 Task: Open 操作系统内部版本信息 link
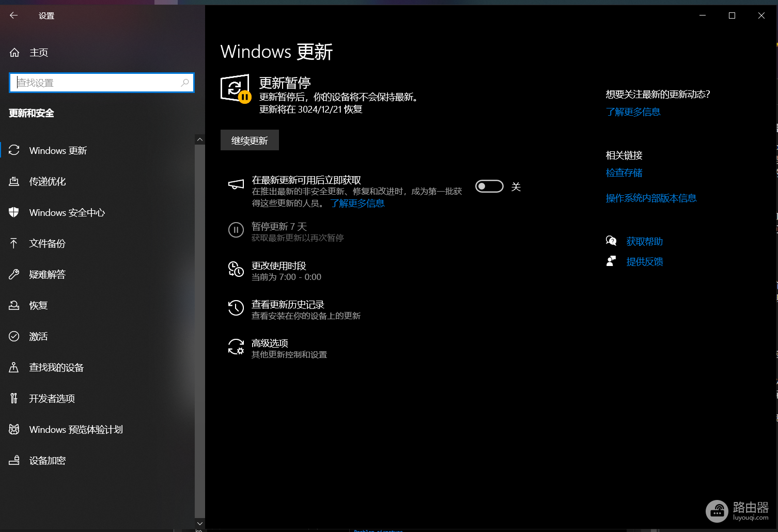click(x=651, y=198)
